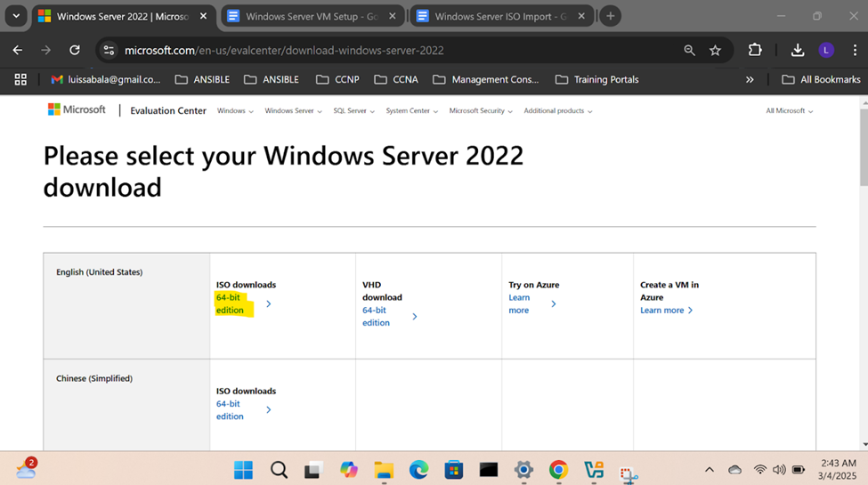This screenshot has height=485, width=868.
Task: Open File Explorer from the taskbar
Action: [x=384, y=470]
